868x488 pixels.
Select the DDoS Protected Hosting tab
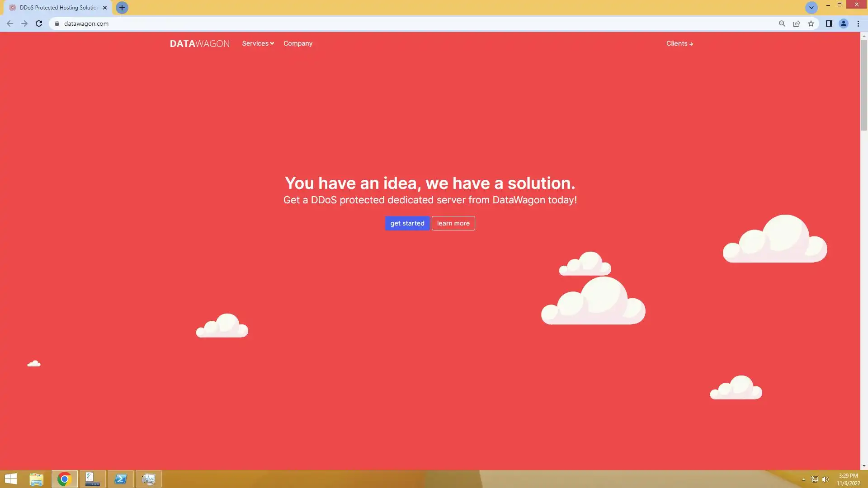[58, 8]
